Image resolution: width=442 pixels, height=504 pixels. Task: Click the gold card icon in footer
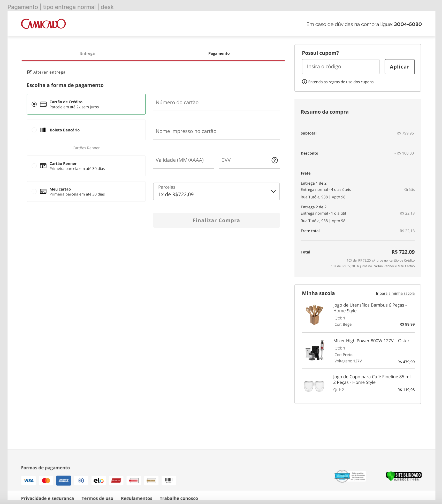[x=151, y=481]
